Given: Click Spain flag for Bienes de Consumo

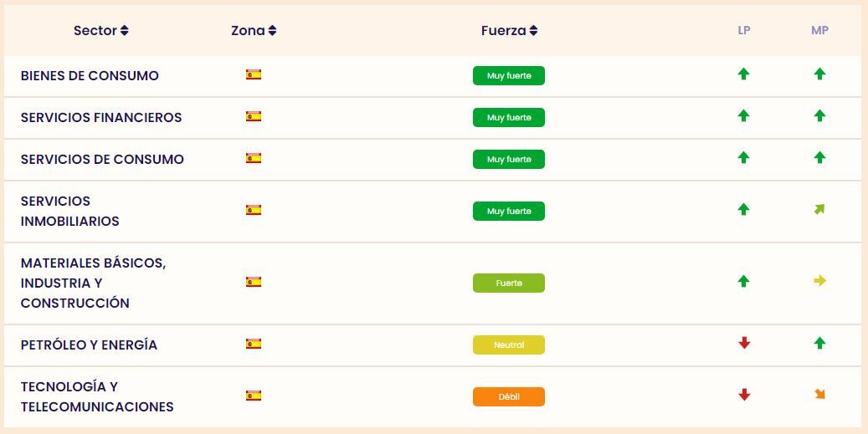Looking at the screenshot, I should 254,74.
